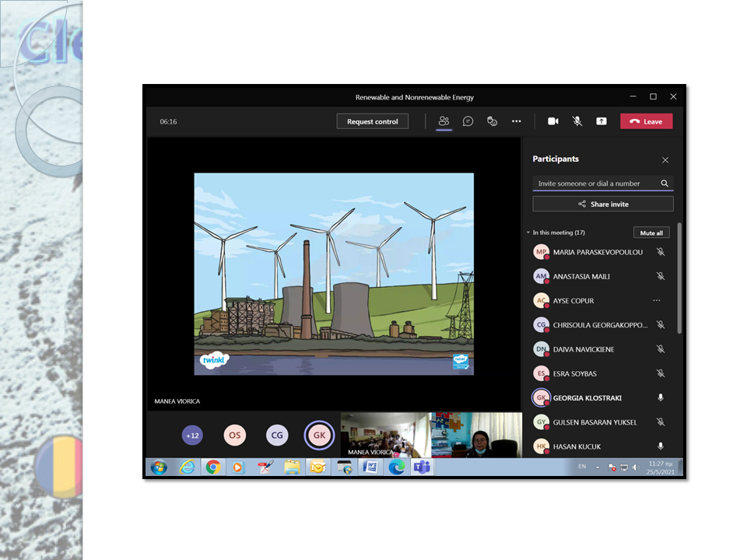Toggle your microphone mute
Image resolution: width=747 pixels, height=560 pixels.
coord(577,121)
